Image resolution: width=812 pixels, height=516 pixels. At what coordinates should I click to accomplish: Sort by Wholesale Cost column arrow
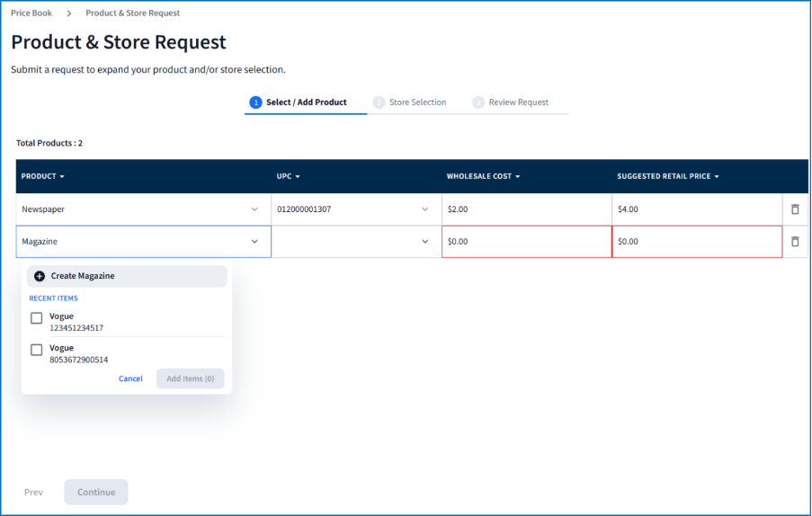pyautogui.click(x=518, y=177)
